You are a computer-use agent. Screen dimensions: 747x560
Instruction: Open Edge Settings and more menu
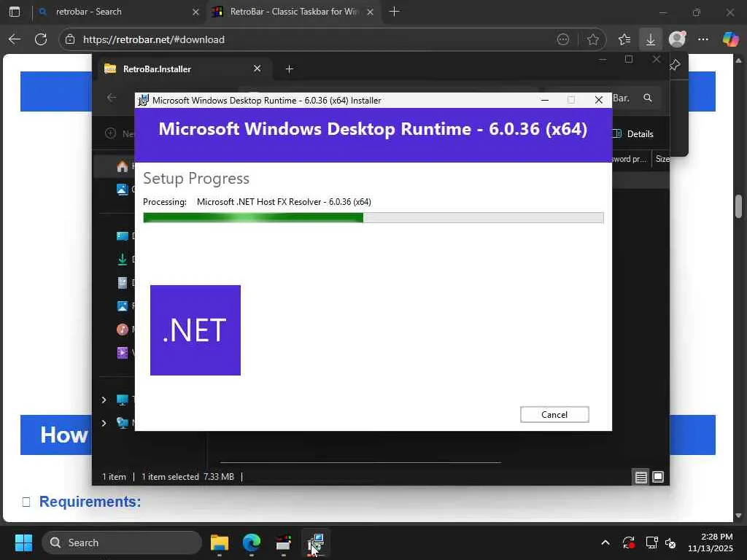[x=703, y=39]
